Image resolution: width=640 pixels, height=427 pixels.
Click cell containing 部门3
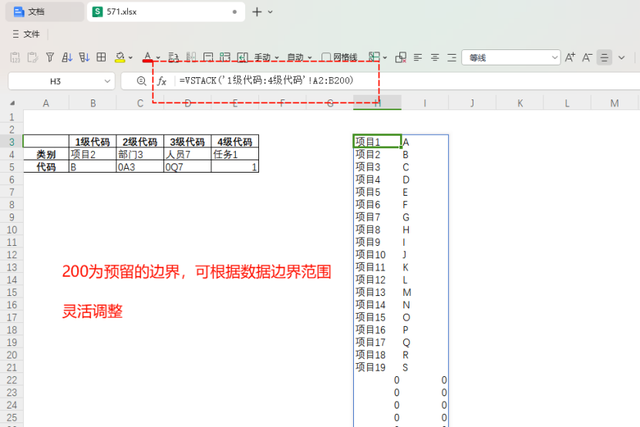coord(140,154)
